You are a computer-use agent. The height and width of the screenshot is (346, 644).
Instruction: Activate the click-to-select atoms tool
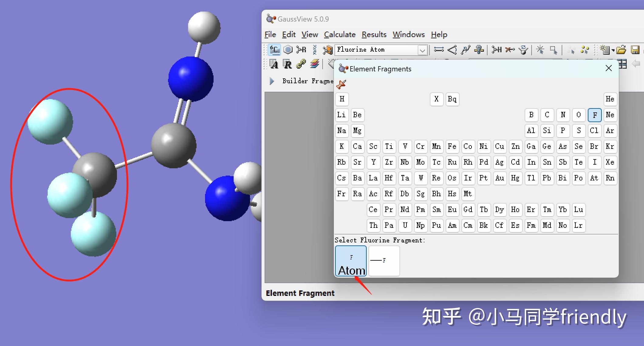(x=540, y=50)
